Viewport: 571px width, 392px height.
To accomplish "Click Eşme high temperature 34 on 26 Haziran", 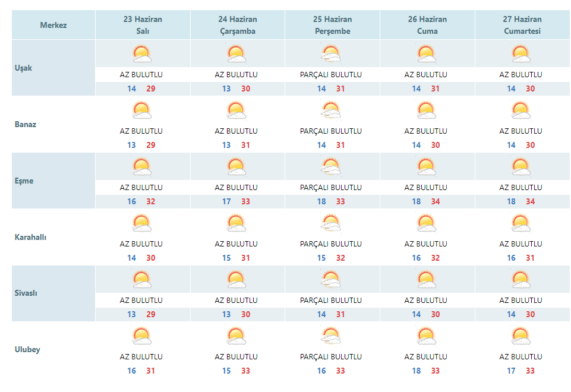I will 436,201.
